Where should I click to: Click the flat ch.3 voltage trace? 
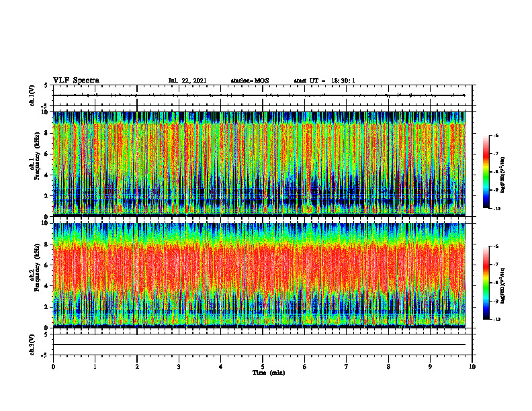tap(259, 345)
